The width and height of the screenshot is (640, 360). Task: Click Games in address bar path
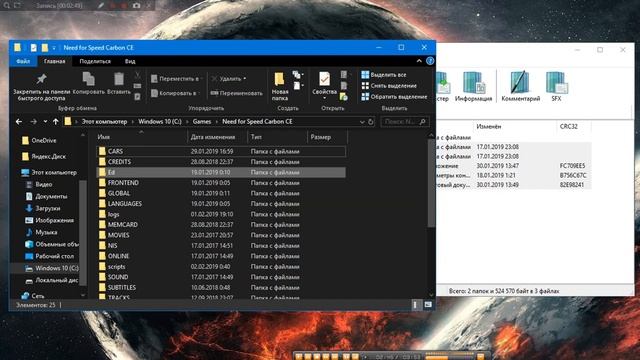tap(202, 122)
